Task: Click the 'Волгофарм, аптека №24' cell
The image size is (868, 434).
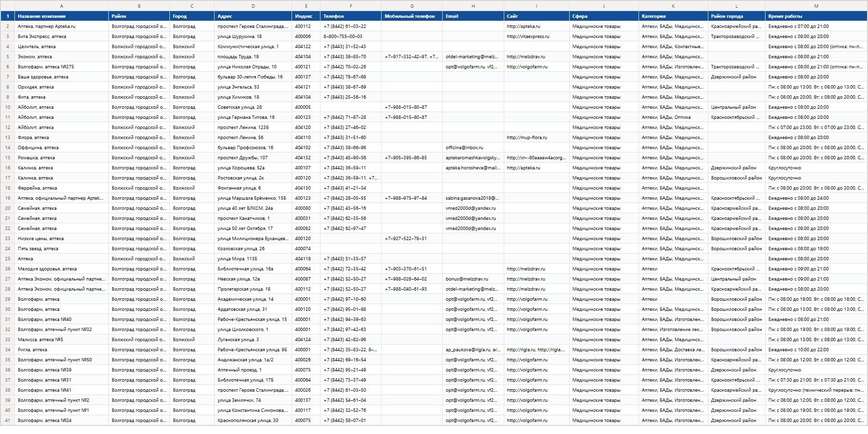Action: [62, 421]
